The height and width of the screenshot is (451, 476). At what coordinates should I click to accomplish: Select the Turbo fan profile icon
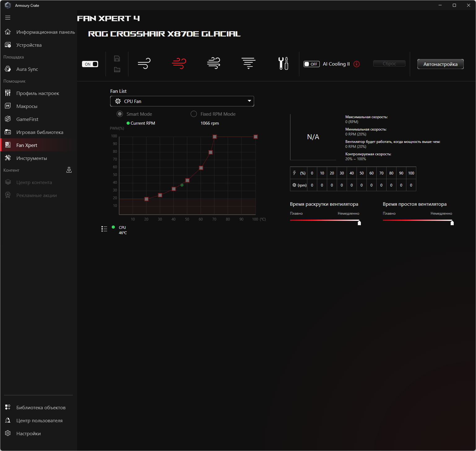[x=214, y=63]
